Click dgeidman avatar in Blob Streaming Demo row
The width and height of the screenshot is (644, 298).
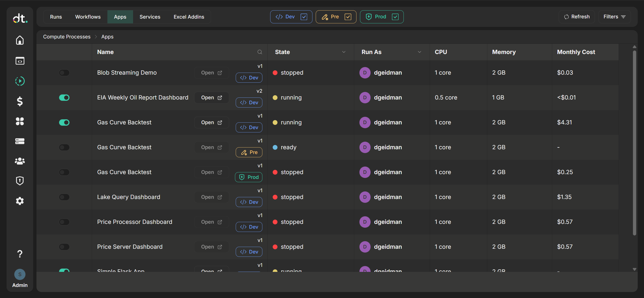pos(365,73)
